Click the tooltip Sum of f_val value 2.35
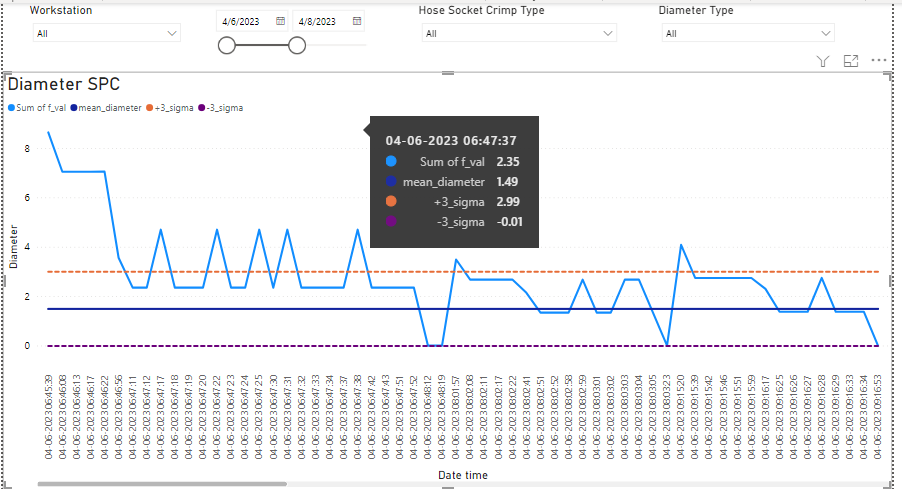902x489 pixels. point(508,162)
